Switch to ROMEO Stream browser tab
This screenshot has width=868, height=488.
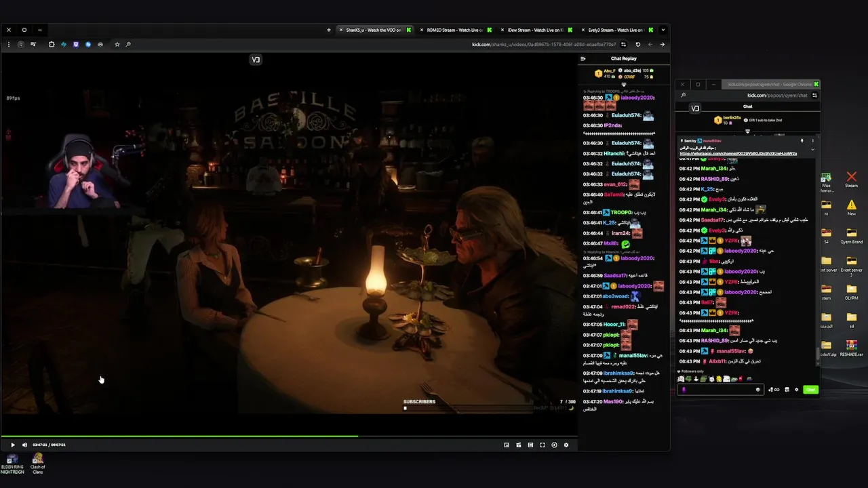click(x=454, y=30)
